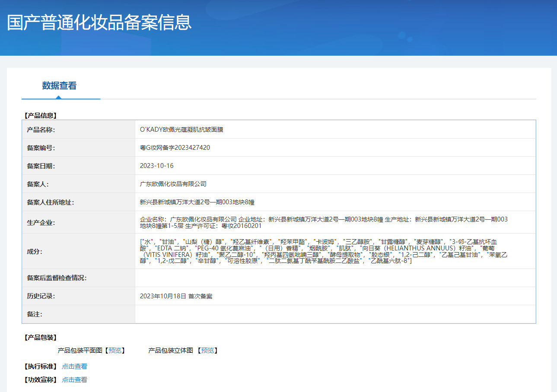Open 点击查看 link beside 执行标准
This screenshot has height=392, width=557.
(x=74, y=367)
